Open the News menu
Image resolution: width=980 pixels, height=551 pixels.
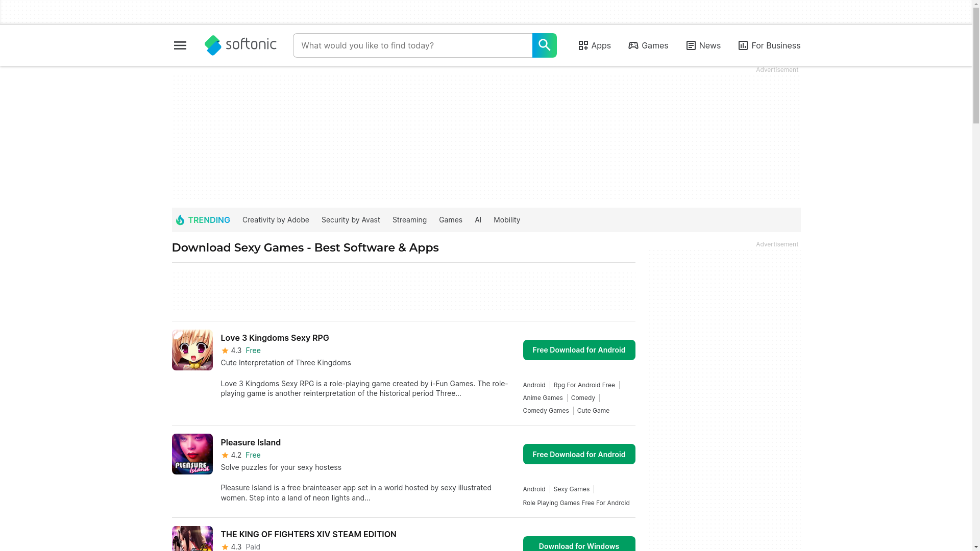click(703, 45)
